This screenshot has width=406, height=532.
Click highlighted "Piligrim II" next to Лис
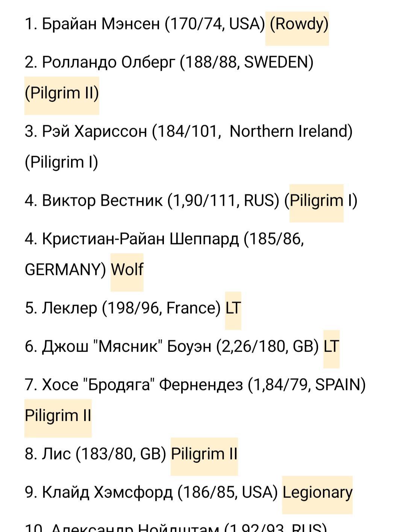click(204, 454)
